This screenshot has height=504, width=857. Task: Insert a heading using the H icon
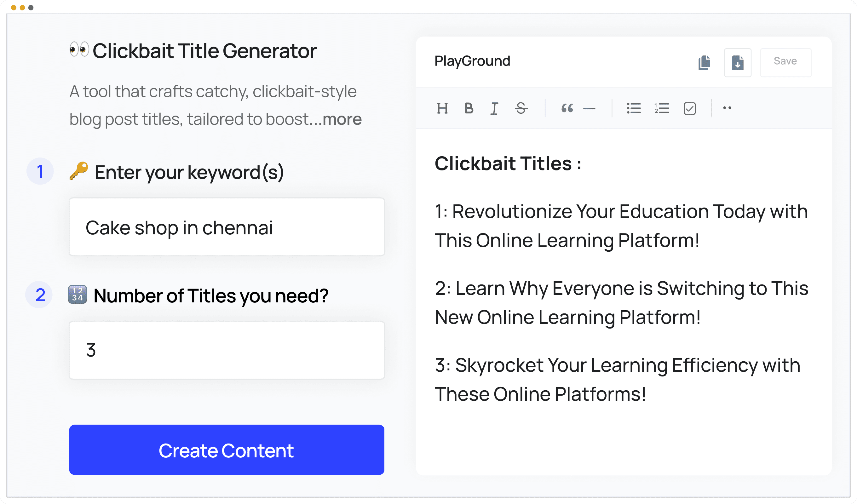(x=443, y=108)
